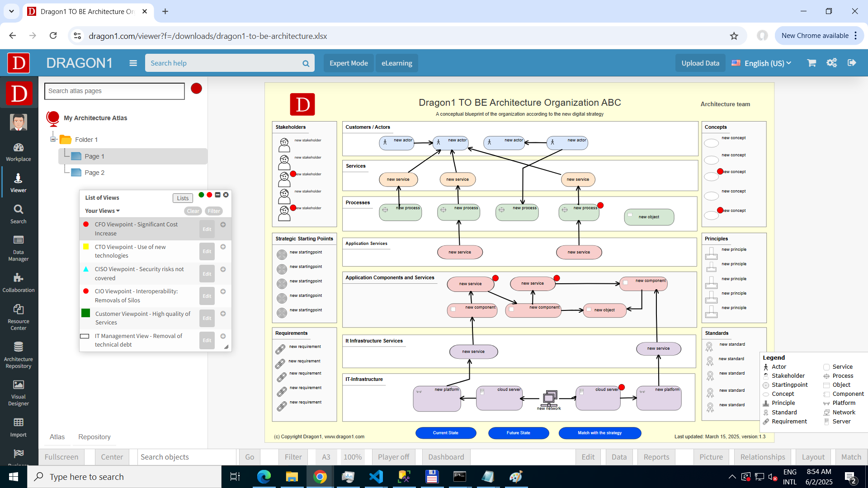Click Match with the strategy button
Screen dimensions: 868x488
pyautogui.click(x=600, y=433)
